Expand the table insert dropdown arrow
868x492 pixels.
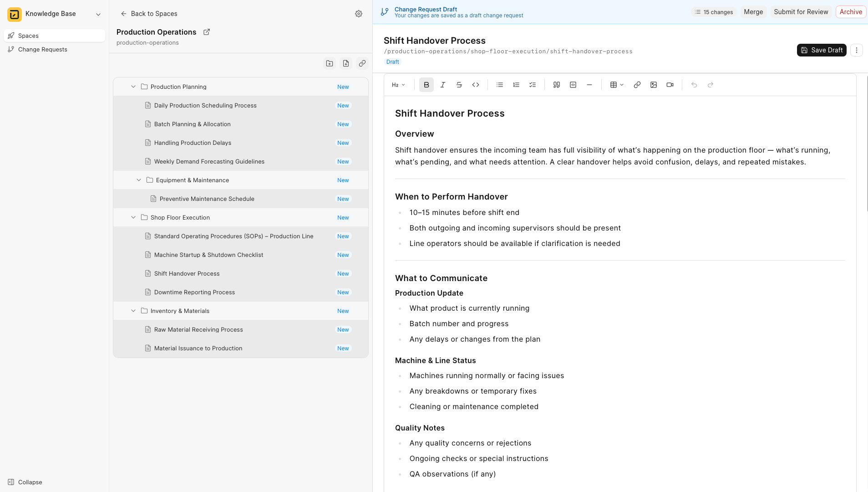[622, 85]
